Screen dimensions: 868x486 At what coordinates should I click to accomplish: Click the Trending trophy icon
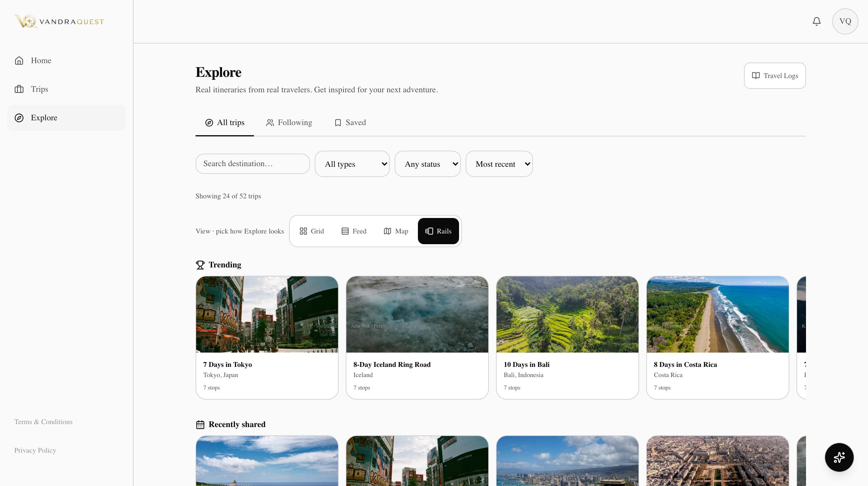pyautogui.click(x=200, y=265)
